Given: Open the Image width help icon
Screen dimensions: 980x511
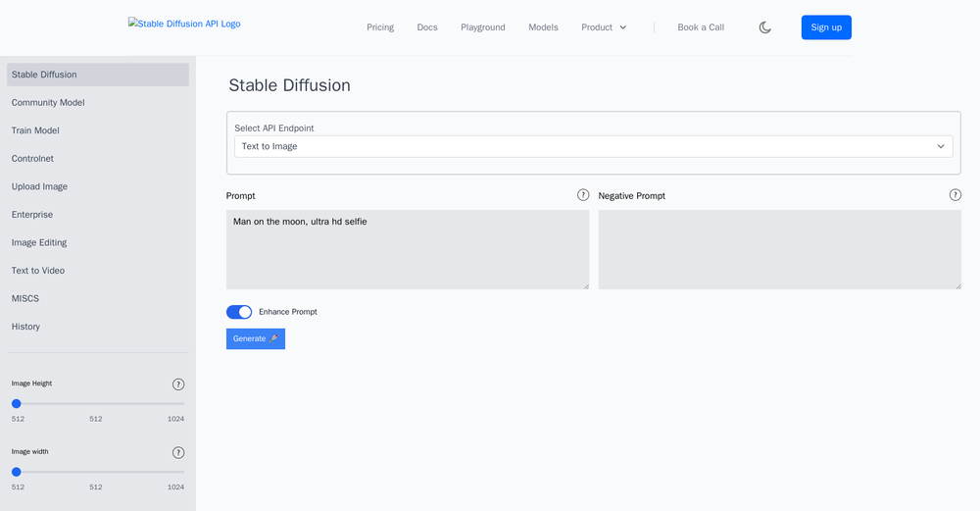Looking at the screenshot, I should (178, 453).
